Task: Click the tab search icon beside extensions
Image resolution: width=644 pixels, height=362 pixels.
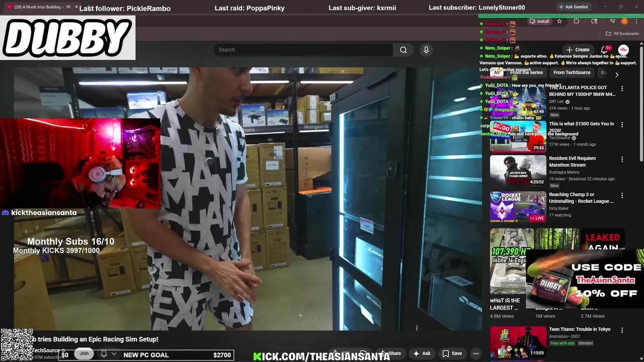Action: point(594,21)
